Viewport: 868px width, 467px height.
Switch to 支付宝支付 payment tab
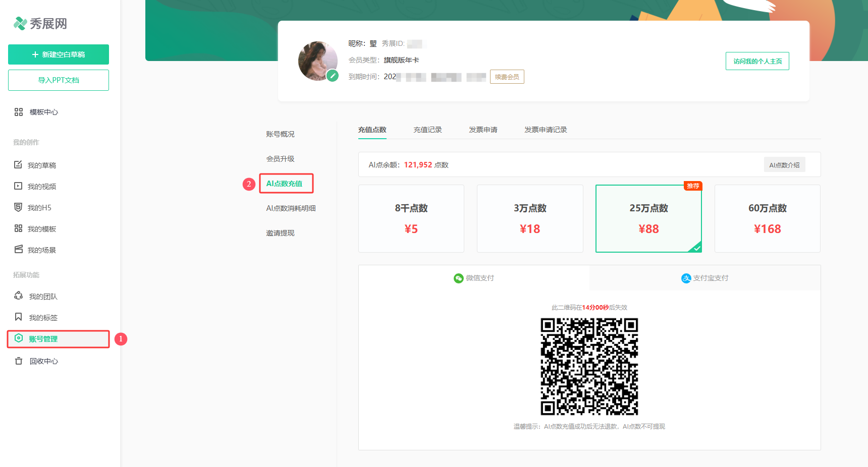705,278
